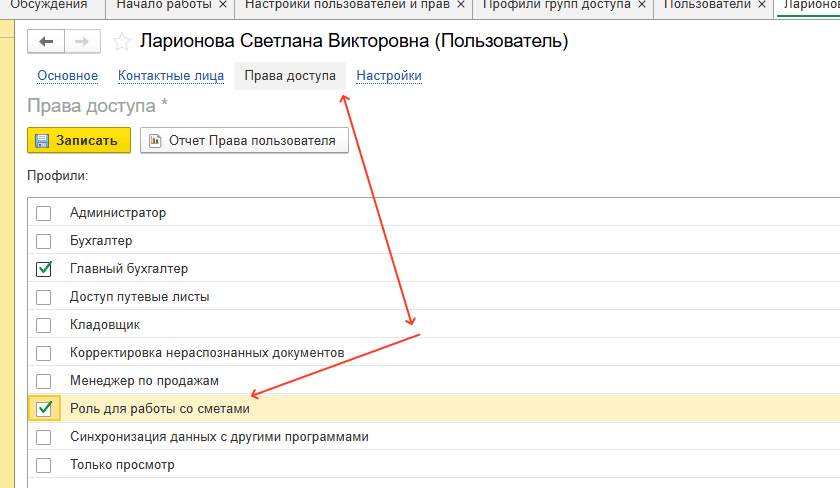Viewport: 840px width, 488px height.
Task: Tick the Только просмотр checkbox
Action: click(43, 465)
